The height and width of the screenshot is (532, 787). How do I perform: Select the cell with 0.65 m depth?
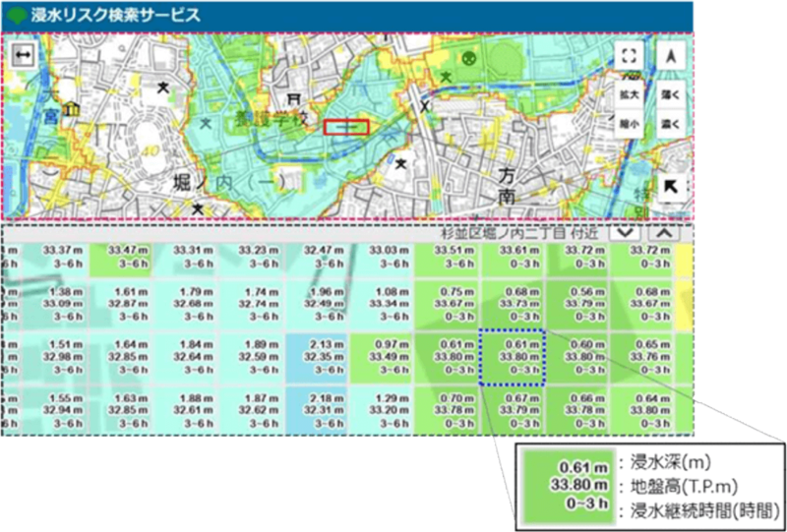pyautogui.click(x=642, y=359)
